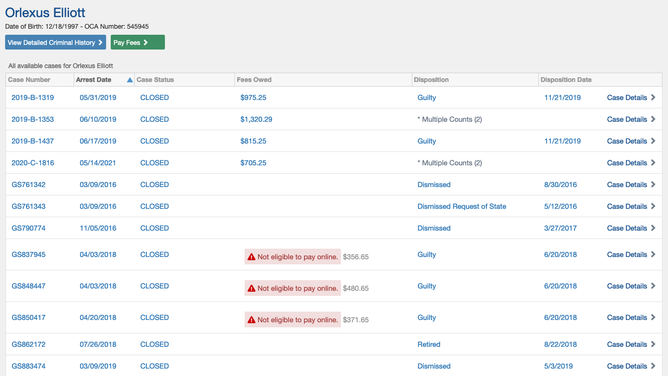The image size is (668, 376).
Task: Sort by Case Number column header
Action: (29, 80)
